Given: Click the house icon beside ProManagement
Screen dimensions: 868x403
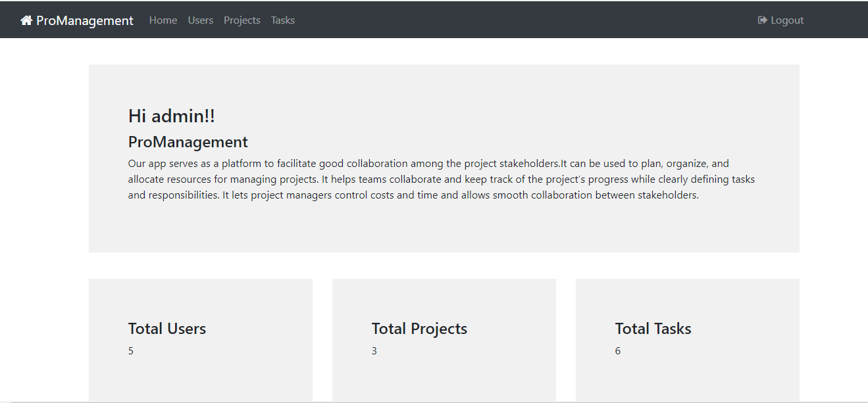Looking at the screenshot, I should click(x=26, y=20).
